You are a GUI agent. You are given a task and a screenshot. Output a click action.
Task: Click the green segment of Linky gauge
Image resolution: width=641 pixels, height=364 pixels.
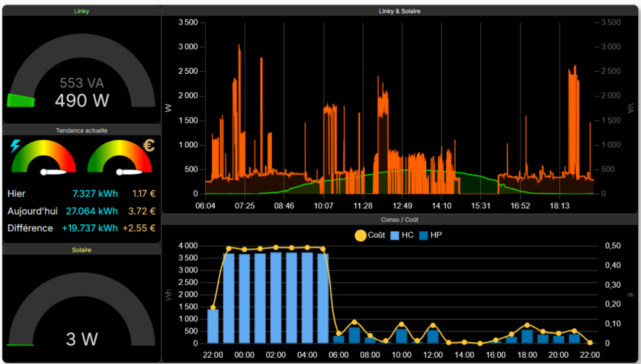[21, 101]
